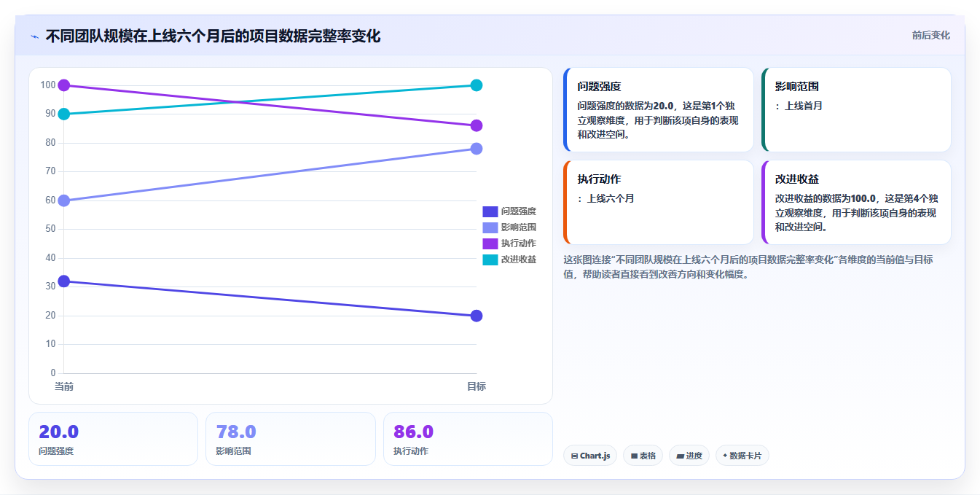Click the 20.0 问题强度 stat card
This screenshot has width=980, height=495.
click(x=113, y=439)
